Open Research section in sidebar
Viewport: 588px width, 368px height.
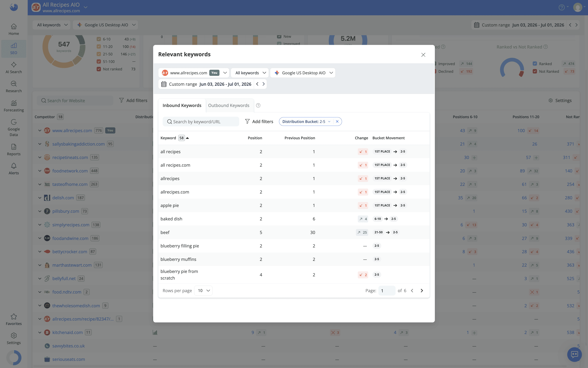tap(14, 87)
